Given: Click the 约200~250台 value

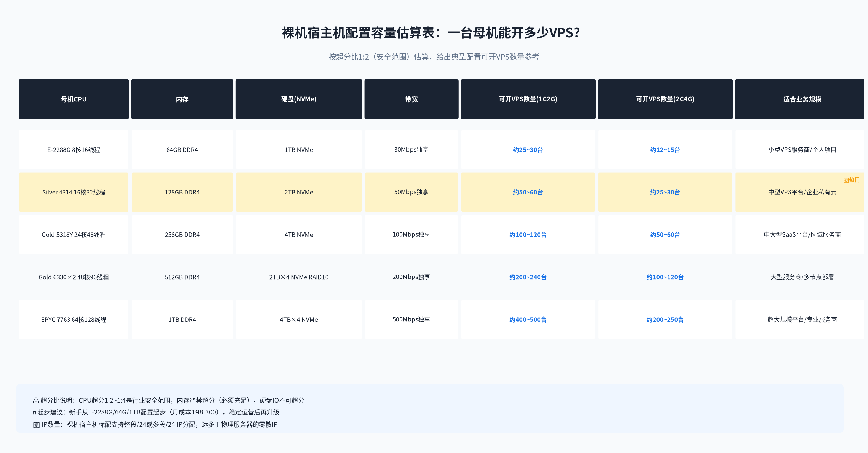Looking at the screenshot, I should pos(665,320).
